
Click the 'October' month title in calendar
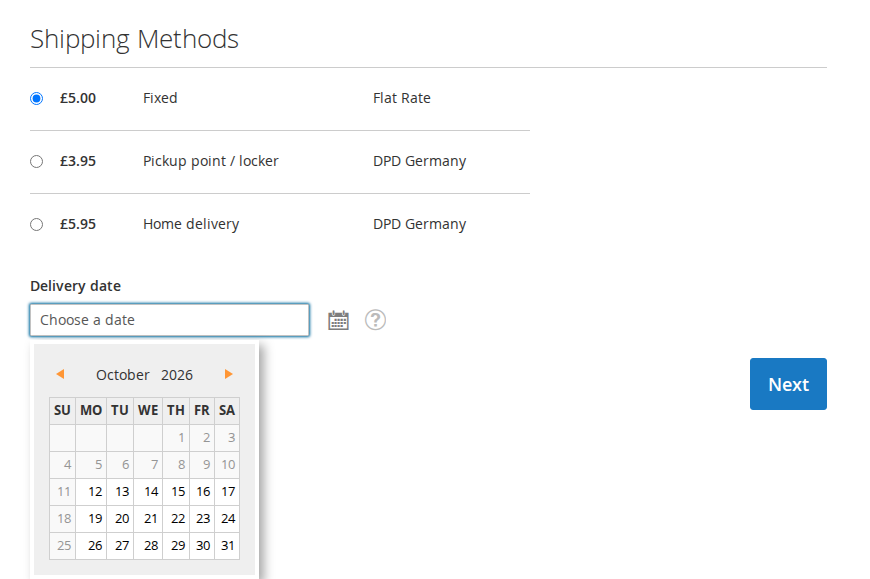(x=123, y=375)
